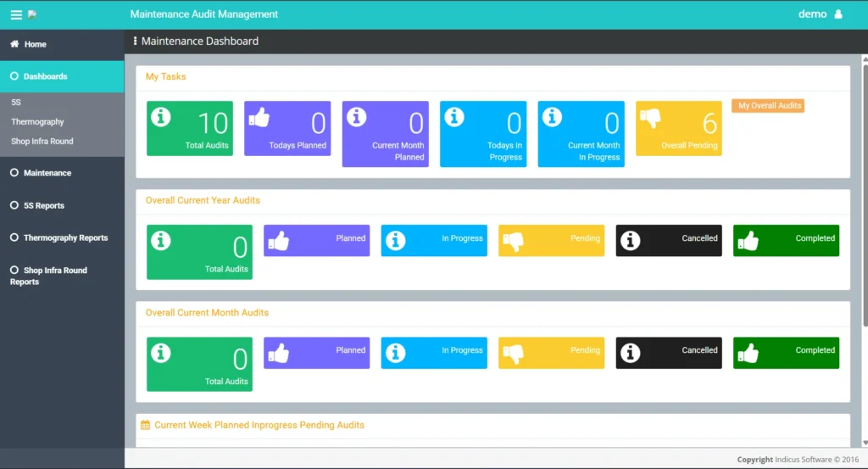Click info icon on Current Year Cancelled card

(x=631, y=241)
